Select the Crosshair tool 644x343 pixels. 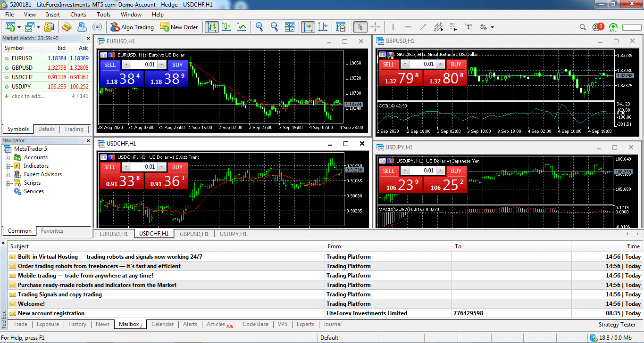click(x=375, y=27)
